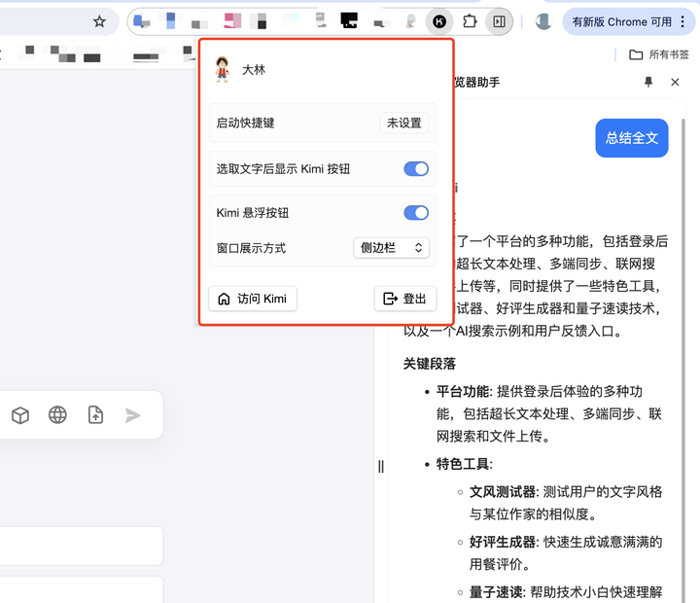Open the Extensions puzzle-piece menu

[x=470, y=21]
